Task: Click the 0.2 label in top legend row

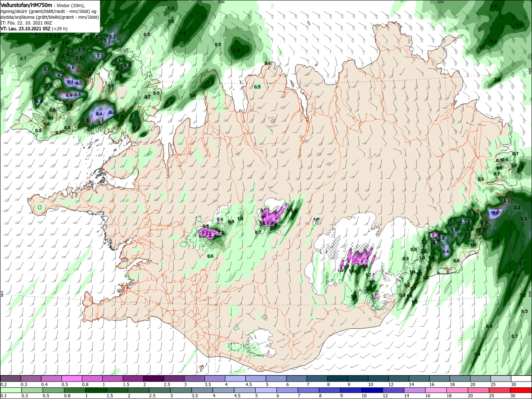Action: (3, 384)
